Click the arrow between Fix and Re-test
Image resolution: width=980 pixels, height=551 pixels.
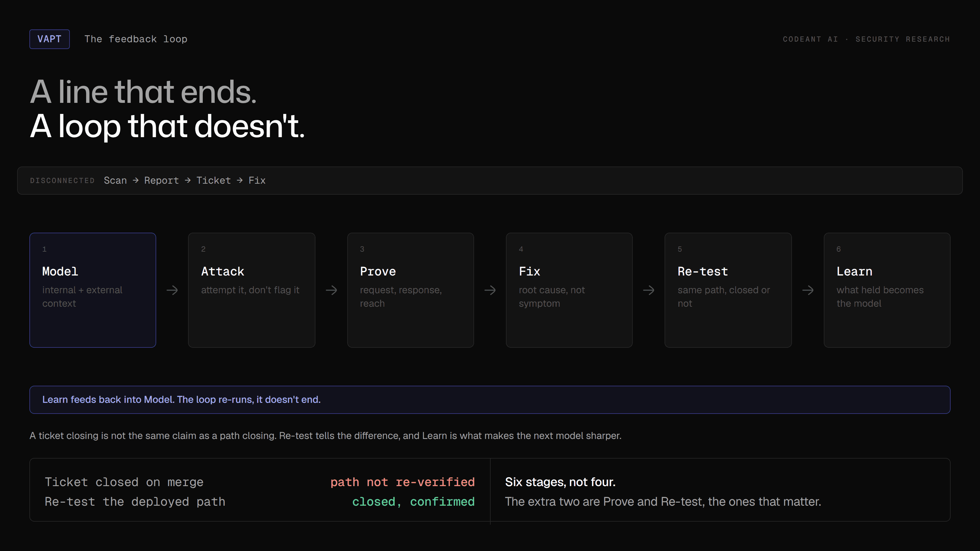pyautogui.click(x=649, y=290)
